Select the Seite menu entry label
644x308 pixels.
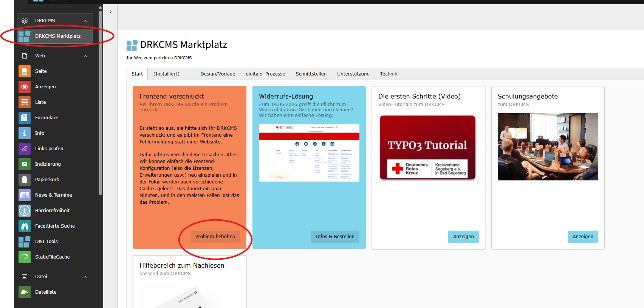pyautogui.click(x=41, y=71)
